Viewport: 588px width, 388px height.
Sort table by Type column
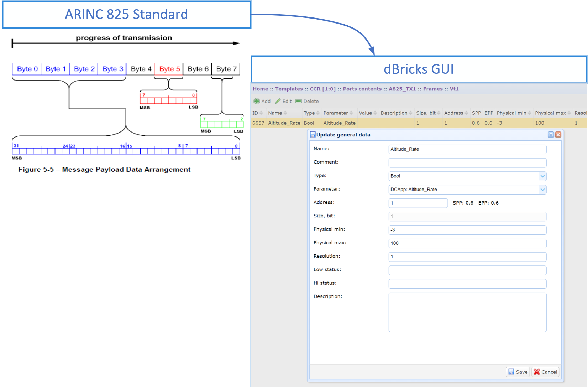point(311,113)
